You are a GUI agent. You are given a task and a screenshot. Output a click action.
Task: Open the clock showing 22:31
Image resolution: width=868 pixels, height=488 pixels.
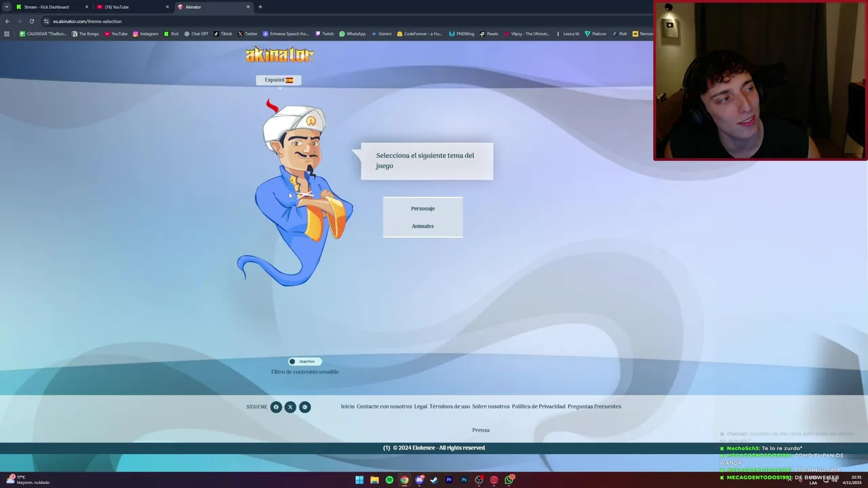tap(851, 480)
